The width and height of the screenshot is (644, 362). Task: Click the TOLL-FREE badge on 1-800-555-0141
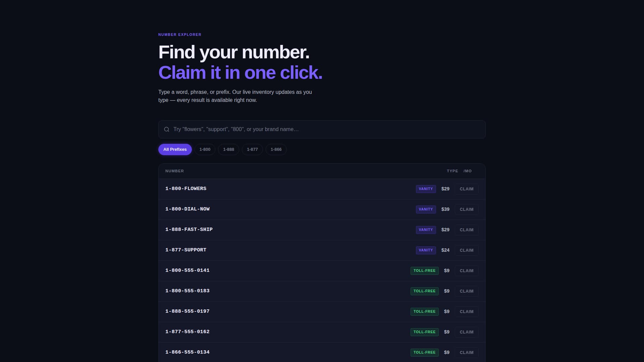(424, 270)
